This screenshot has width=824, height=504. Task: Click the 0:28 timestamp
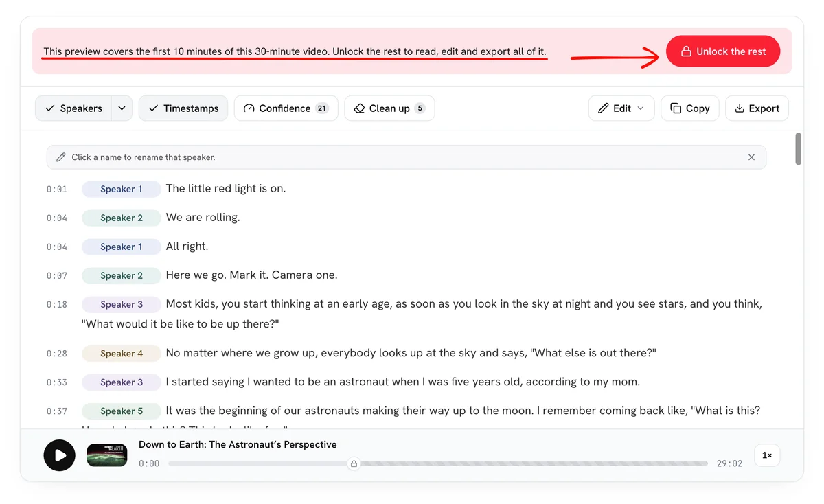click(57, 354)
